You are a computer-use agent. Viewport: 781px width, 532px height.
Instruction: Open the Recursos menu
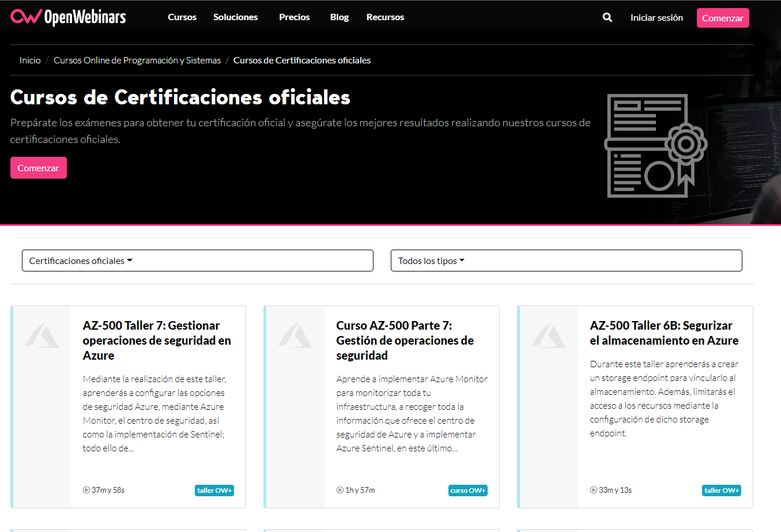(385, 17)
